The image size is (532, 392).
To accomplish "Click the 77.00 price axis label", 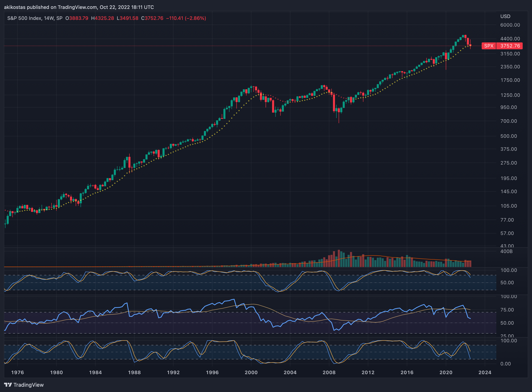I will (507, 220).
